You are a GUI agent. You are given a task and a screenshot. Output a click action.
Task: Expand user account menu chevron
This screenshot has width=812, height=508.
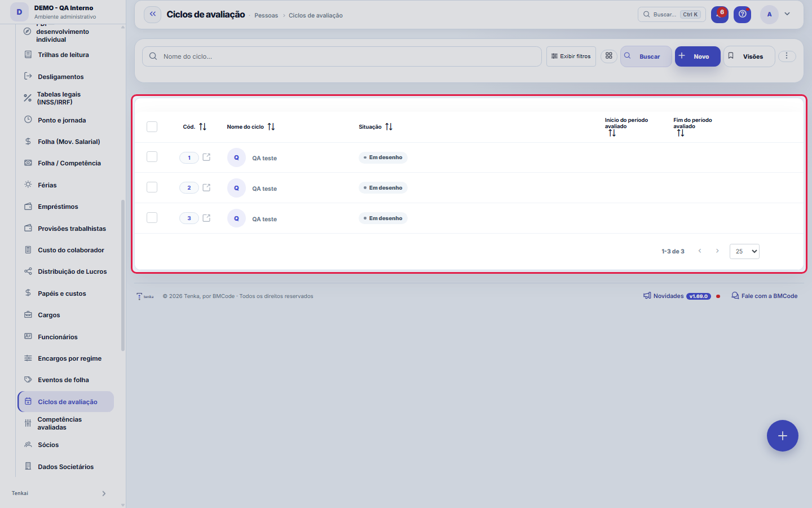[787, 14]
